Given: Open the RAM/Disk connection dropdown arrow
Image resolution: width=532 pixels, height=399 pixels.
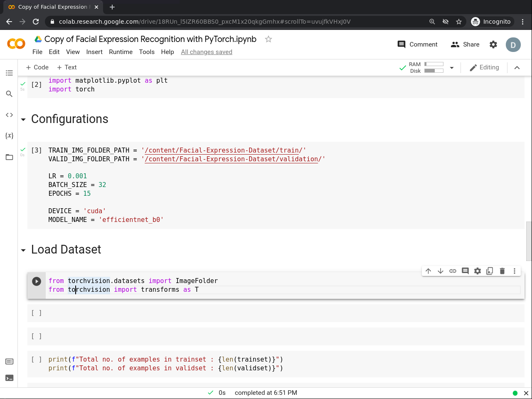Looking at the screenshot, I should 452,68.
